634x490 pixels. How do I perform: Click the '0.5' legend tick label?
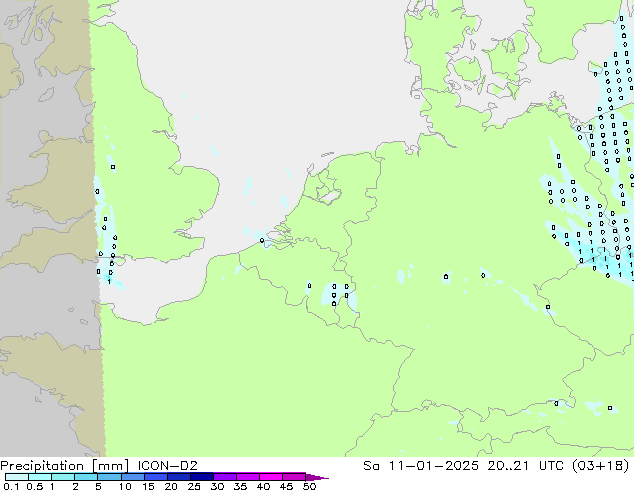tap(34, 486)
